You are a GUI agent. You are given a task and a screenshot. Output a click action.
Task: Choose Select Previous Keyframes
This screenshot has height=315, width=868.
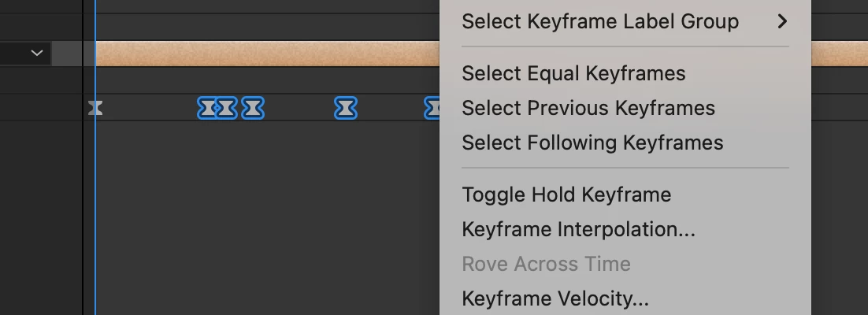588,108
